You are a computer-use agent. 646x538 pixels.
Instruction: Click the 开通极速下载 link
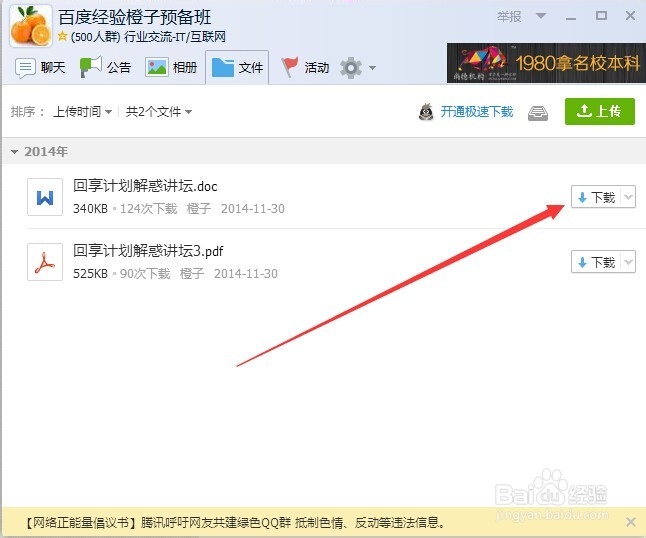[477, 112]
